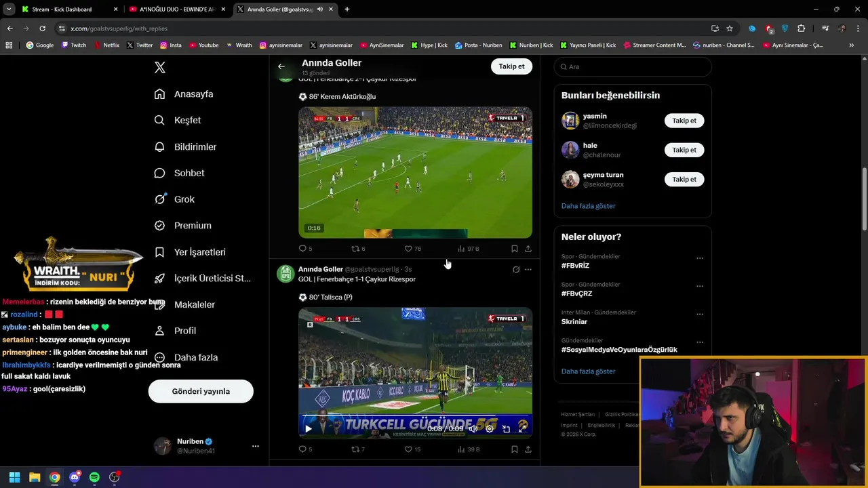
Task: Open the #FBvRİZ trend
Action: (x=575, y=266)
